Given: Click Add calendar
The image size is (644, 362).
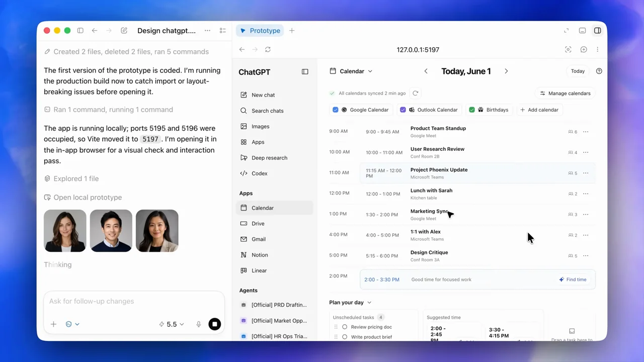Looking at the screenshot, I should (x=539, y=110).
